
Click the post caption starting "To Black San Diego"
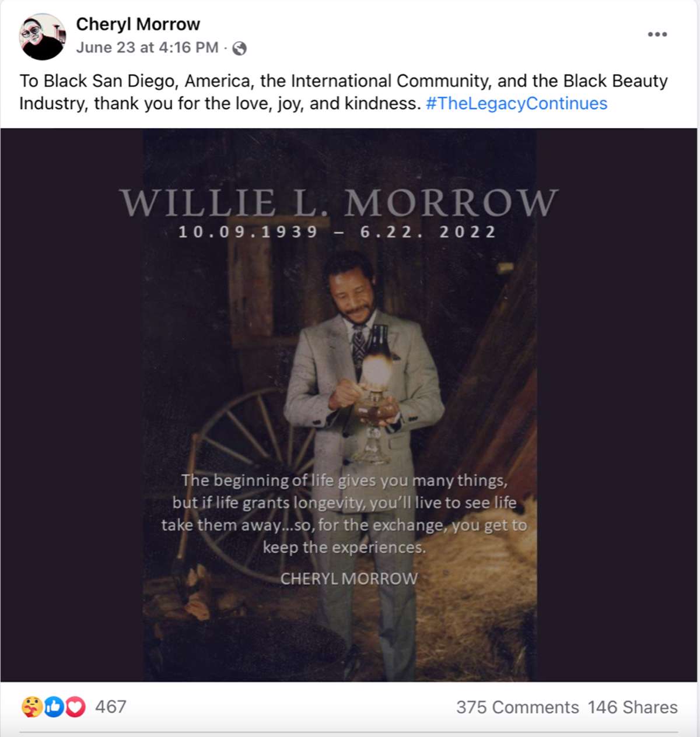coord(343,92)
